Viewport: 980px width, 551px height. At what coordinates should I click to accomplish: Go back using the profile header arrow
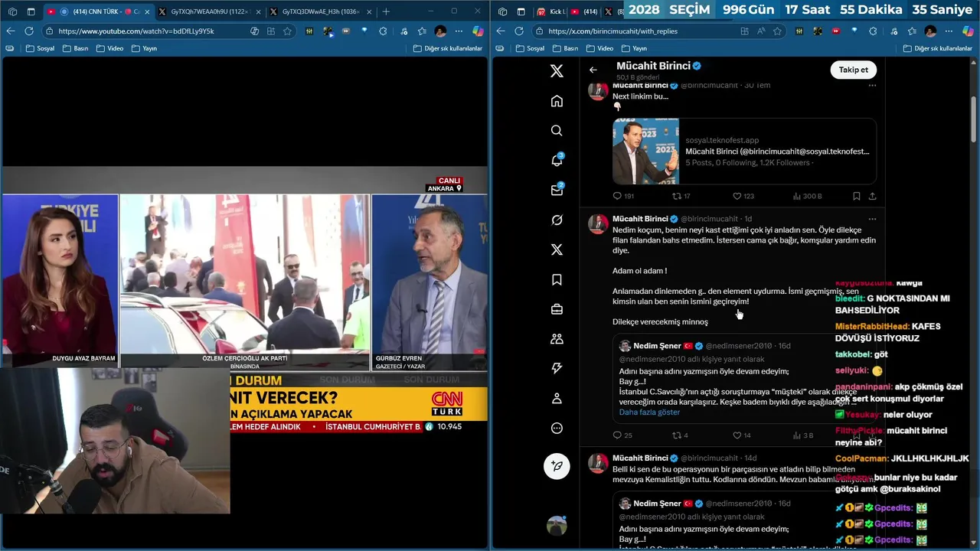593,70
